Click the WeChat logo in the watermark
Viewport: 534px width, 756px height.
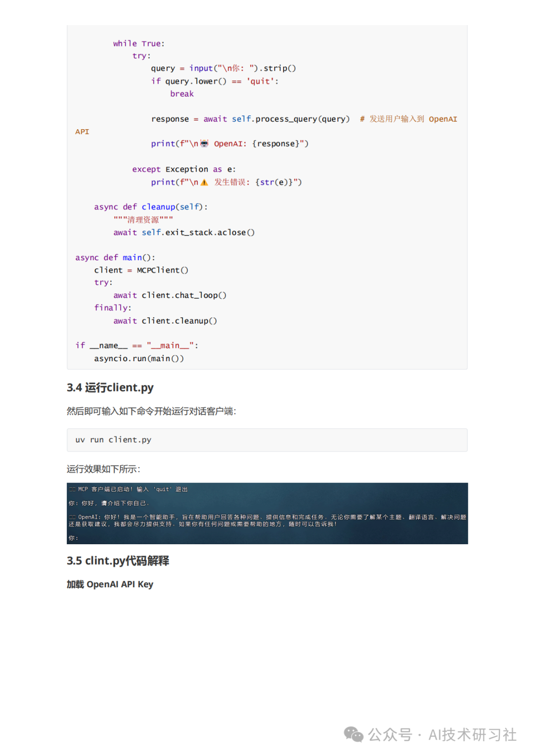[x=354, y=735]
